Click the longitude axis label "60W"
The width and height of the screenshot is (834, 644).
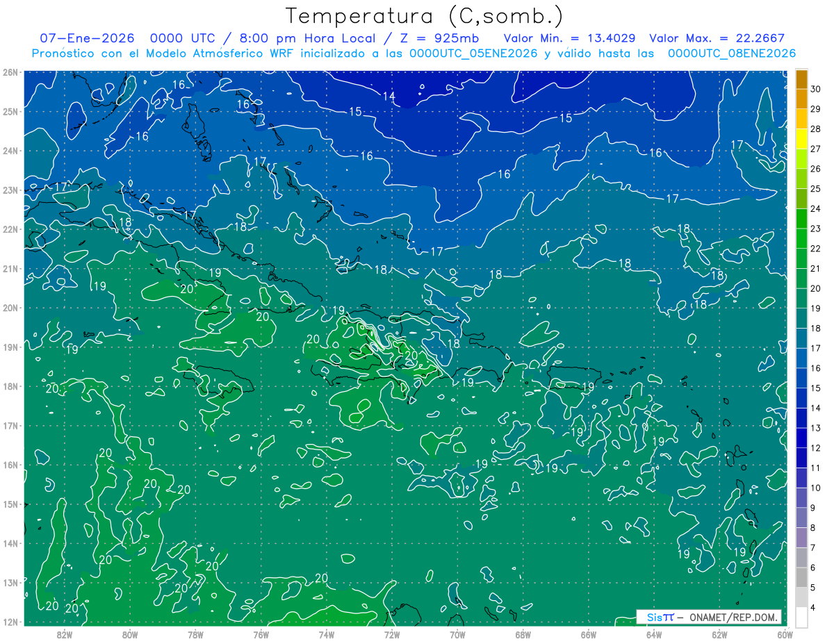point(785,634)
